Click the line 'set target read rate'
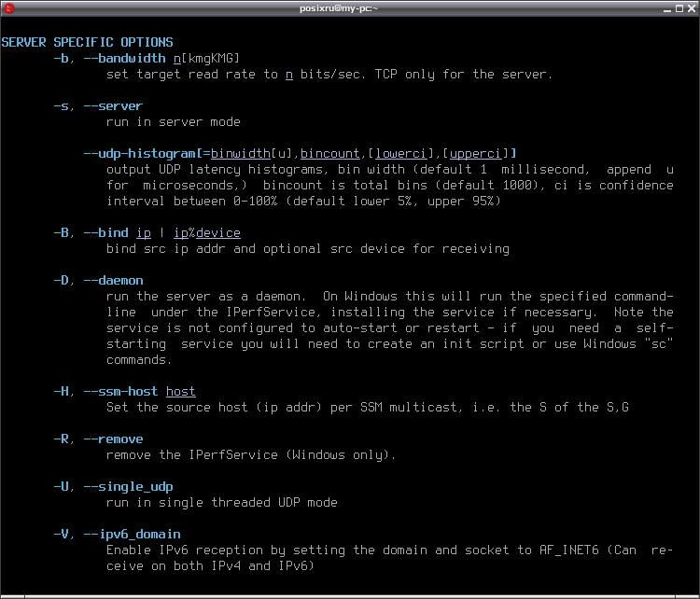700x599 pixels. pyautogui.click(x=329, y=75)
